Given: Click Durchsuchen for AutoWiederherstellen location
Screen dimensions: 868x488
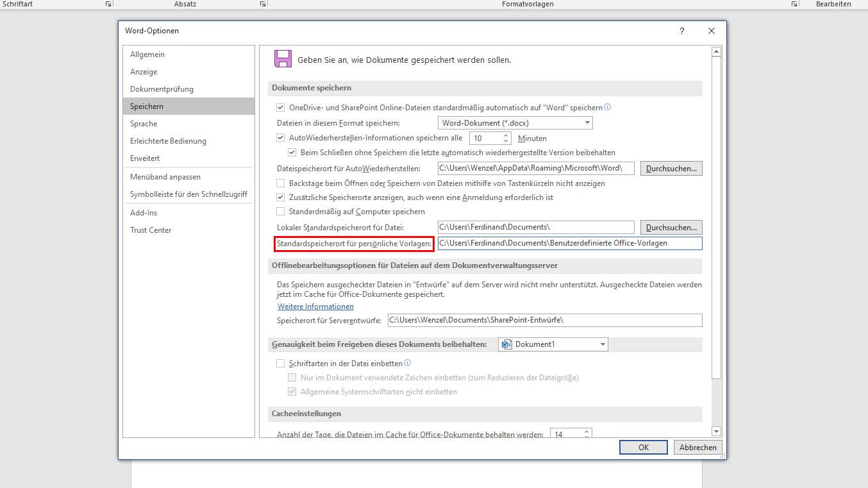Looking at the screenshot, I should coord(671,169).
